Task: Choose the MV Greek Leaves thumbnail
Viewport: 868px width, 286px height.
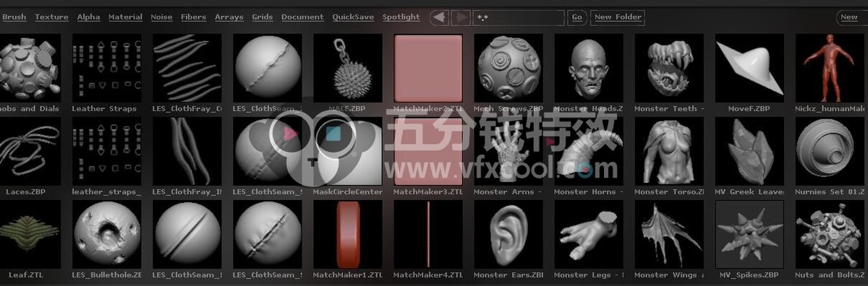Action: tap(749, 152)
